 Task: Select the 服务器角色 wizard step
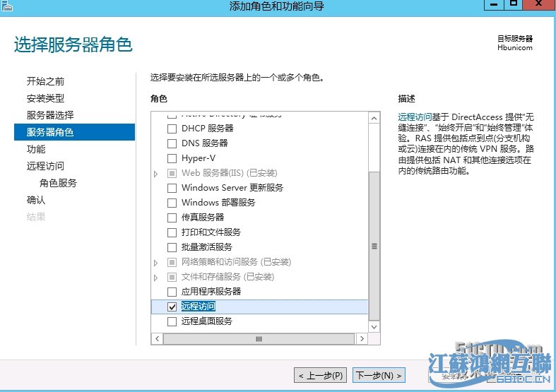coord(74,132)
